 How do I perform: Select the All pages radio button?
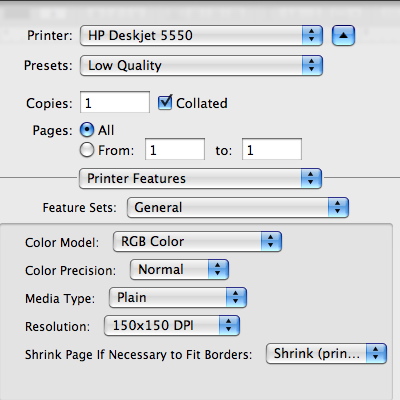87,130
